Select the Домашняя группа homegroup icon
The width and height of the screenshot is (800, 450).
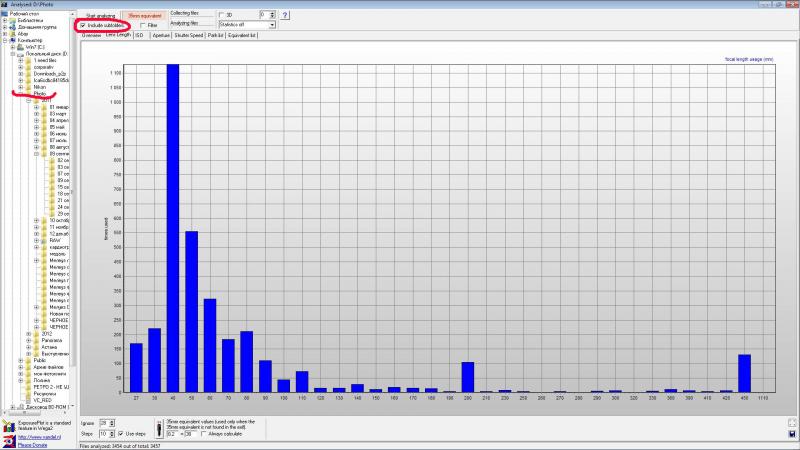[x=13, y=27]
